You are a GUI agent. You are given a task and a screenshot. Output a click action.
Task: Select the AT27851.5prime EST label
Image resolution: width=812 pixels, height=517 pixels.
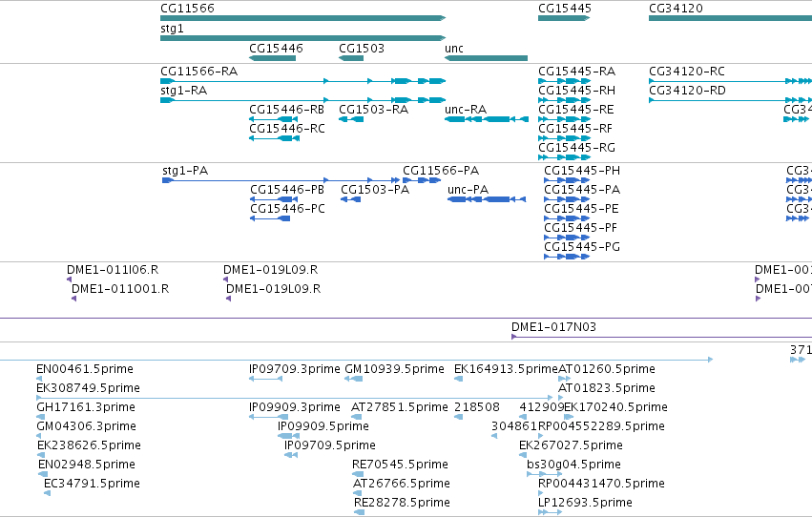(399, 408)
